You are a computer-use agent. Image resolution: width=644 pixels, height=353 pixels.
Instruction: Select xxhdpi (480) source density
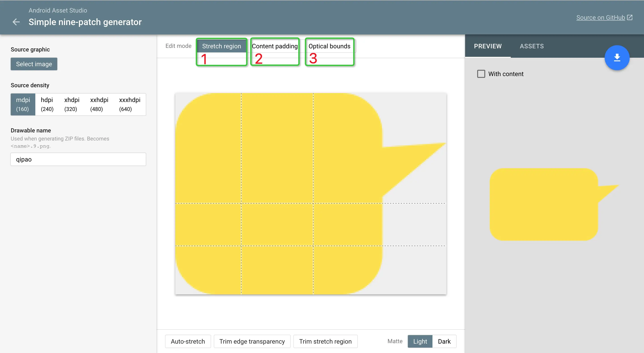[99, 104]
